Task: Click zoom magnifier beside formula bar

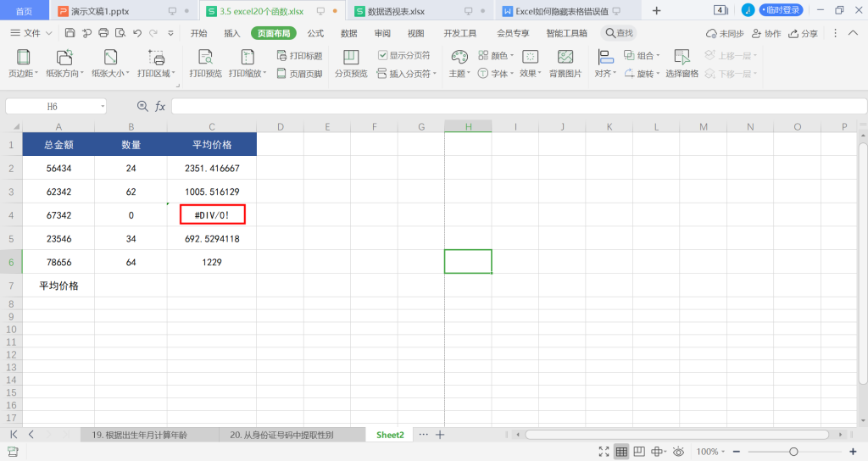Action: point(142,106)
